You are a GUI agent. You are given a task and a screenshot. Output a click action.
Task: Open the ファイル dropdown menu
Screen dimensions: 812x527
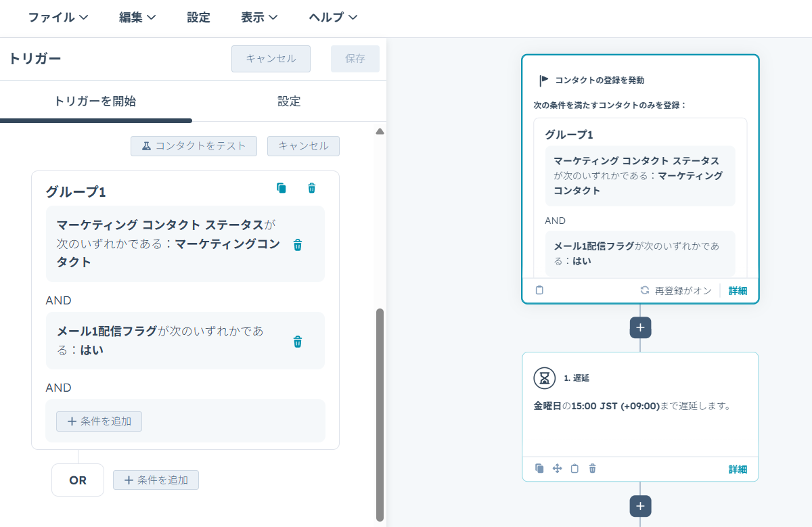58,18
